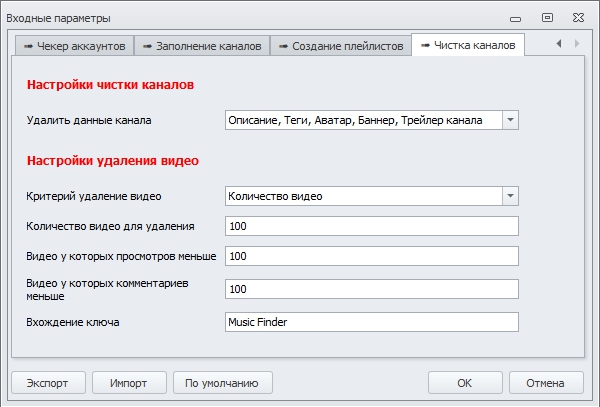Confirm with the OK button
Screen dimensions: 600x407
[x=465, y=383]
